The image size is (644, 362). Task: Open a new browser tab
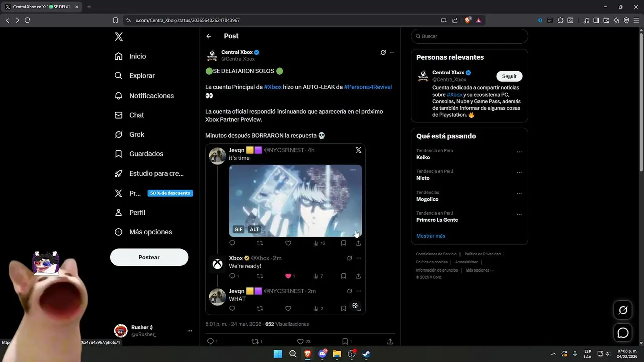pyautogui.click(x=89, y=7)
